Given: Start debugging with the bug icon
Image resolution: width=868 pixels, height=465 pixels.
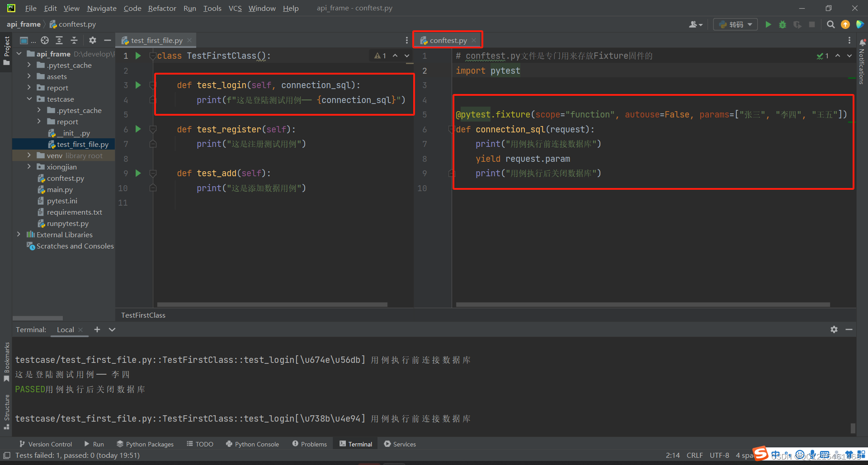Looking at the screenshot, I should [783, 24].
